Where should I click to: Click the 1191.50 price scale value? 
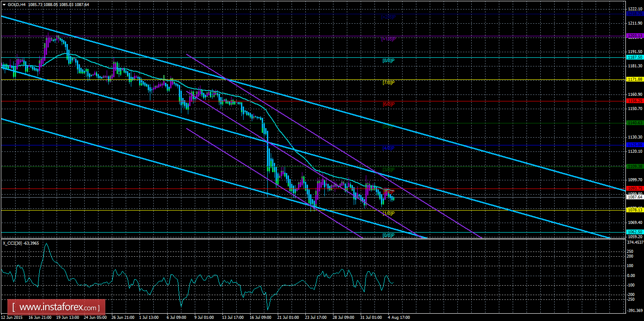point(635,51)
